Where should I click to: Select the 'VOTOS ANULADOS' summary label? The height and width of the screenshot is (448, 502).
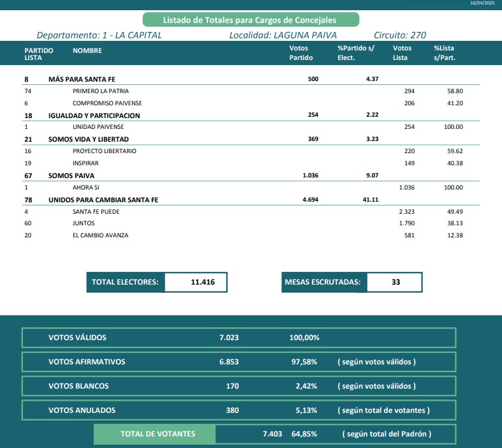tap(82, 410)
